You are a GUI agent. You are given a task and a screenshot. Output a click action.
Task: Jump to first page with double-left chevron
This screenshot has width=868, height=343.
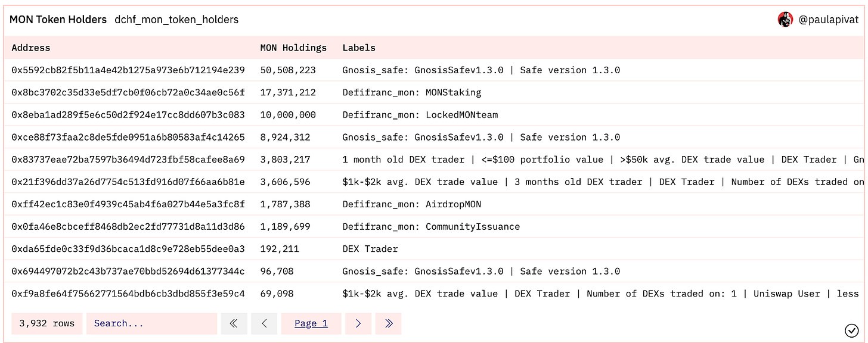click(234, 323)
